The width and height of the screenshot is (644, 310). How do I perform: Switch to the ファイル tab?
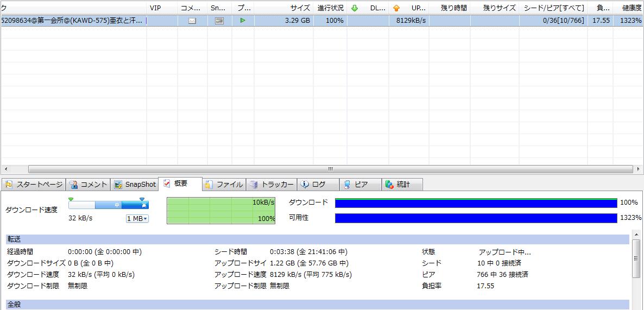click(x=224, y=185)
